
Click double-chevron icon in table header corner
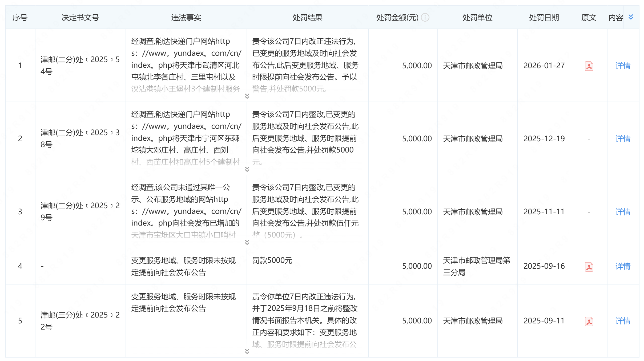coord(631,17)
